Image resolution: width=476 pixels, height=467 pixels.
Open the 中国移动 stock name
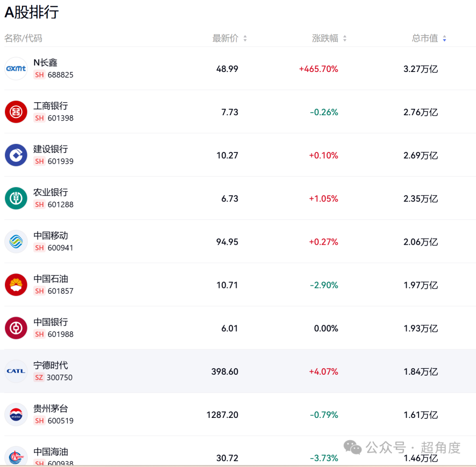pyautogui.click(x=51, y=235)
